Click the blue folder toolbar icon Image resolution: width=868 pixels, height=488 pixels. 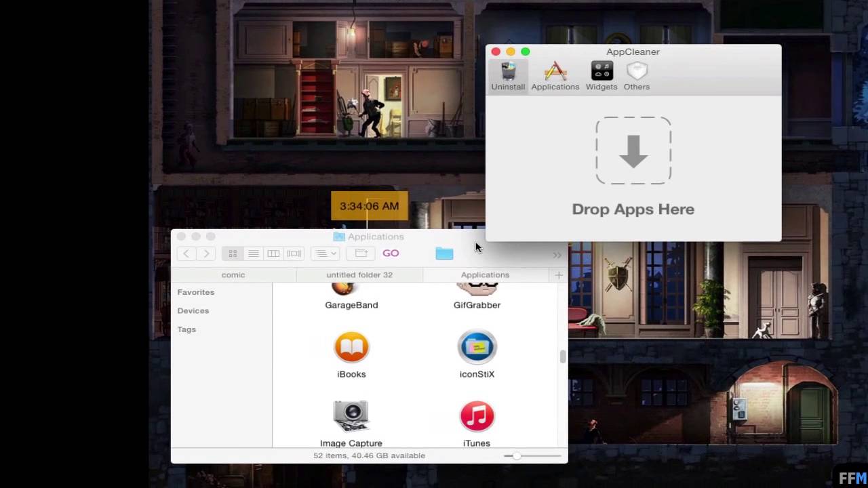[x=444, y=253]
